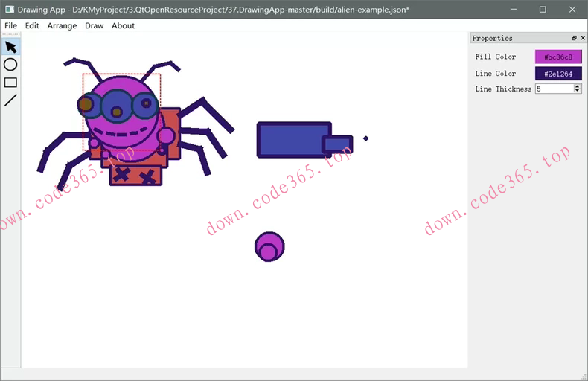The image size is (588, 381).
Task: Select the circle drawing tool
Action: tap(10, 65)
